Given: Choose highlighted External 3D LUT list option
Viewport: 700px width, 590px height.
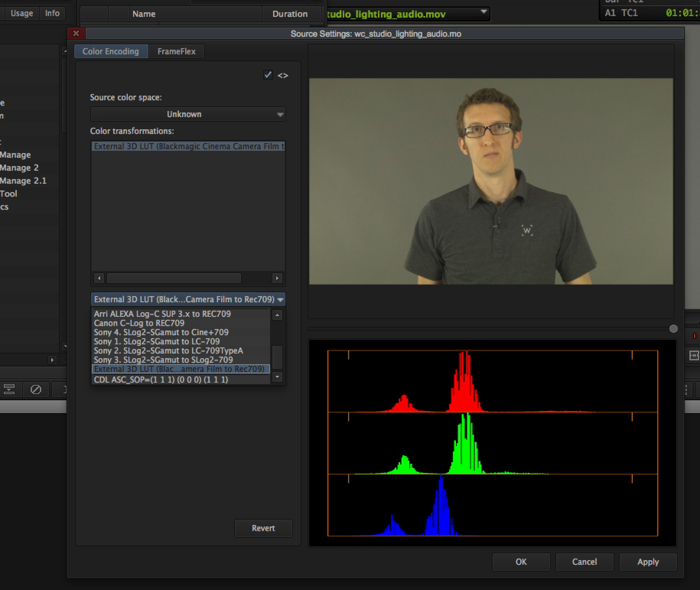Looking at the screenshot, I should click(x=181, y=369).
